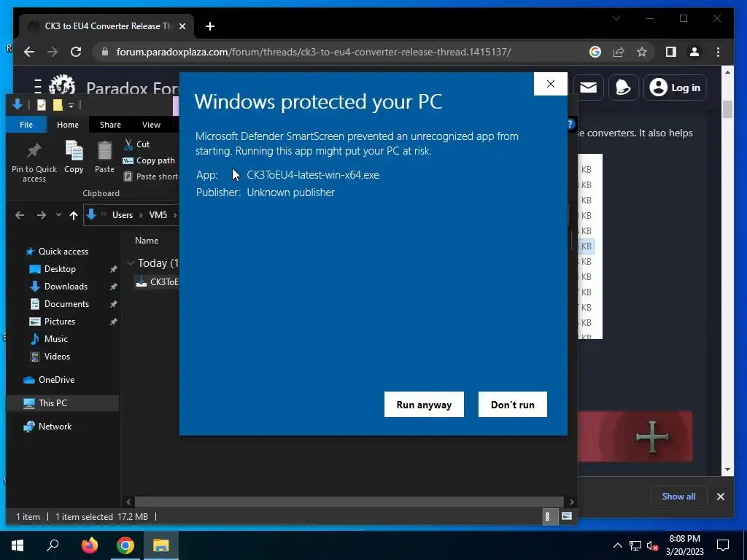Viewport: 747px width, 560px height.
Task: Click Run anyway in SmartScreen dialog
Action: click(x=424, y=404)
